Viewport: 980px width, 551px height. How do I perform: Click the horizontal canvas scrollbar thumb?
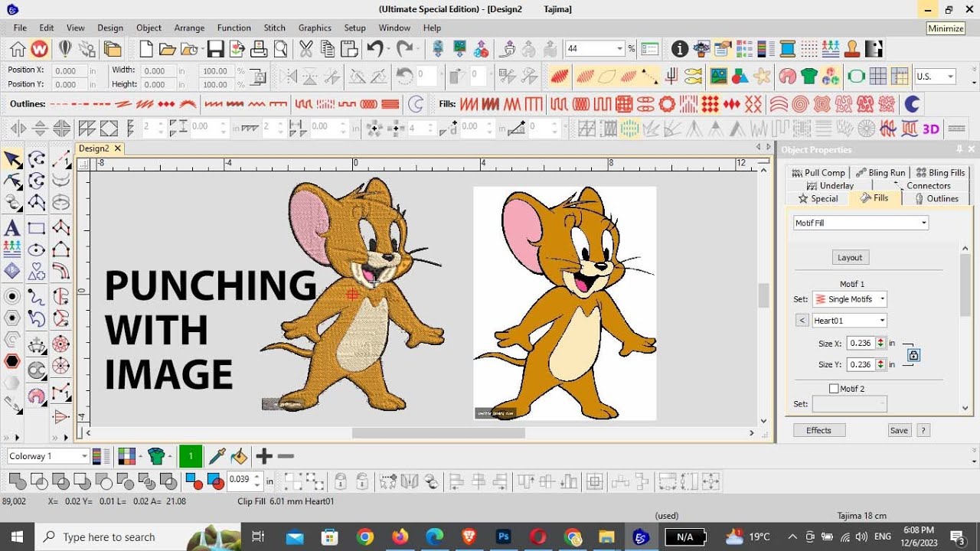click(x=439, y=433)
